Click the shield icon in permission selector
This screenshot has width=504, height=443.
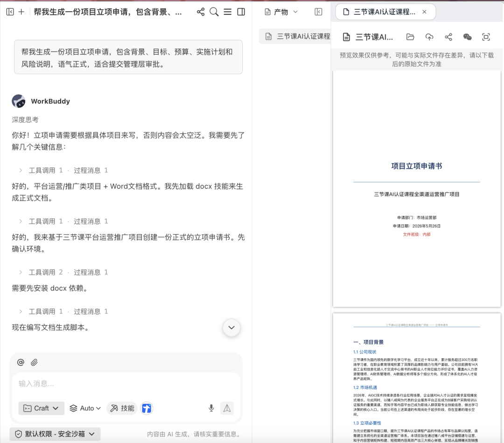point(19,434)
